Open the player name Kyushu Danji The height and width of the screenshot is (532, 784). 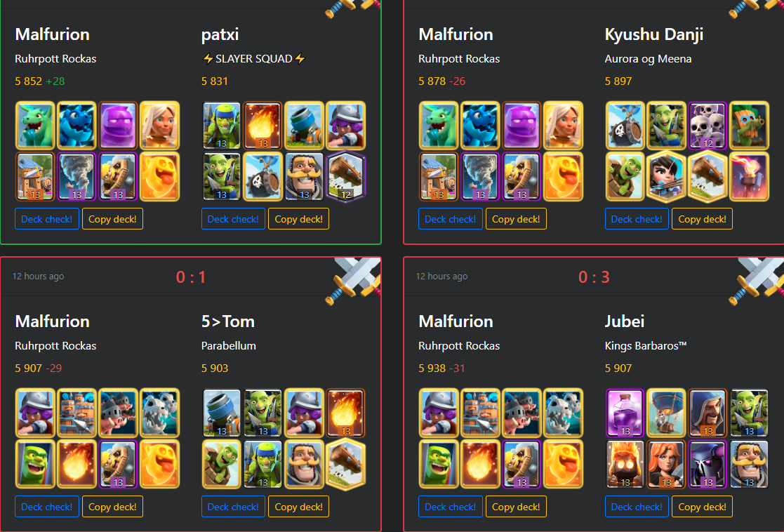[654, 34]
